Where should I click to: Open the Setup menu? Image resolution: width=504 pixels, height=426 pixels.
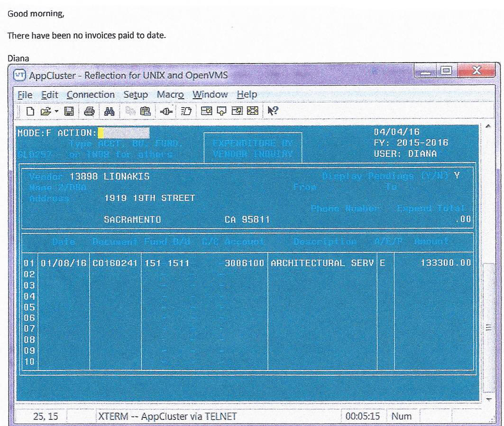[x=136, y=95]
